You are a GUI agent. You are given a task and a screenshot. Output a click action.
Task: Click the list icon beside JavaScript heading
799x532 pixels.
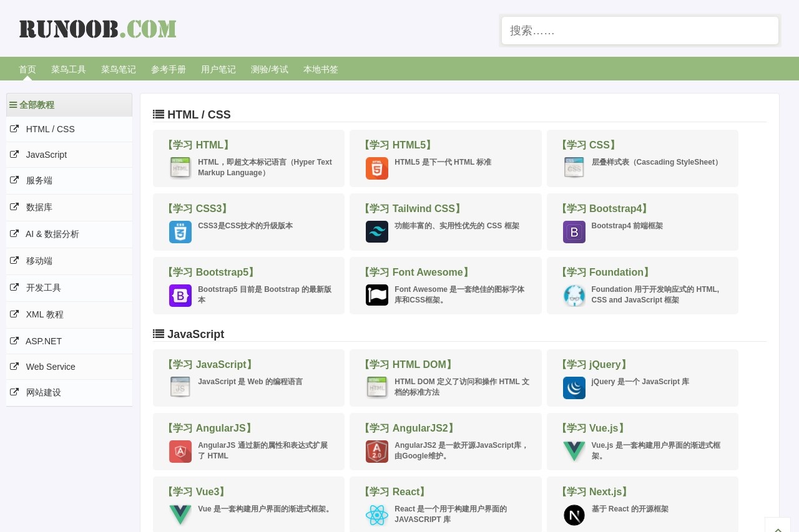point(159,334)
